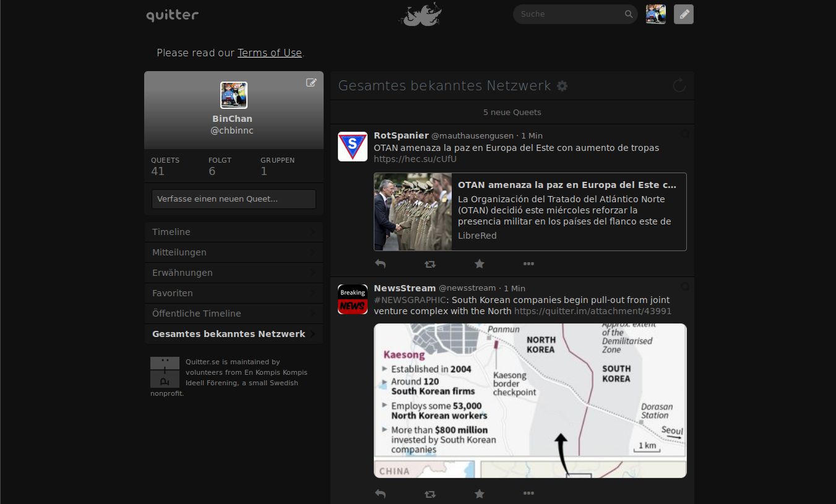This screenshot has width=836, height=504.
Task: Click RotSpanier's avatar
Action: (353, 147)
